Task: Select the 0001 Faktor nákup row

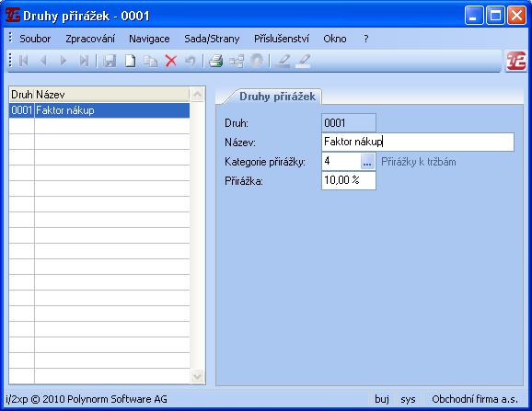Action: [x=99, y=110]
